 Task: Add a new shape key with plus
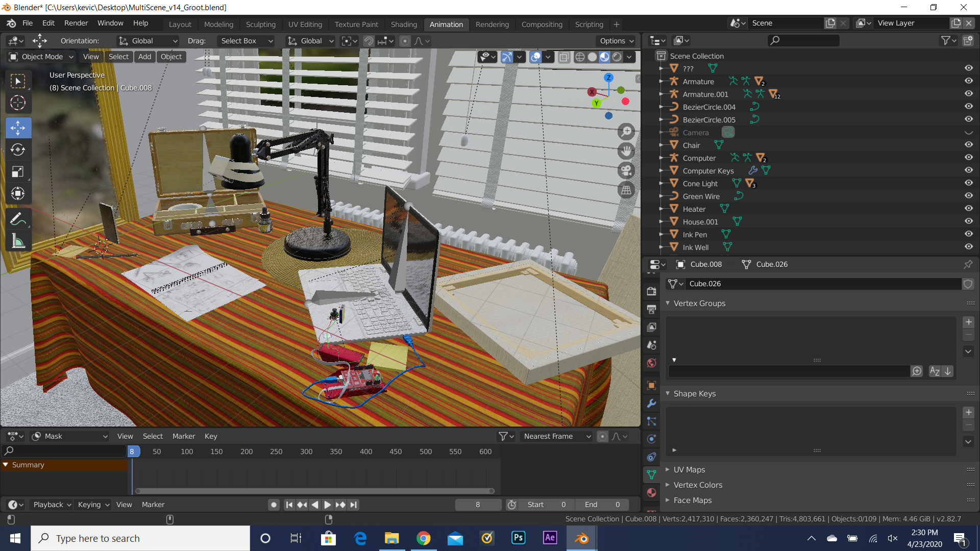point(969,412)
